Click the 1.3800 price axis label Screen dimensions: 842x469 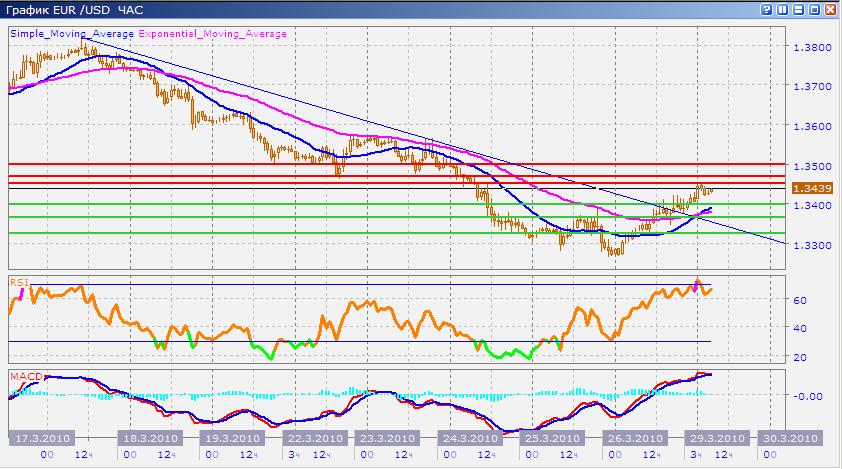(x=811, y=47)
